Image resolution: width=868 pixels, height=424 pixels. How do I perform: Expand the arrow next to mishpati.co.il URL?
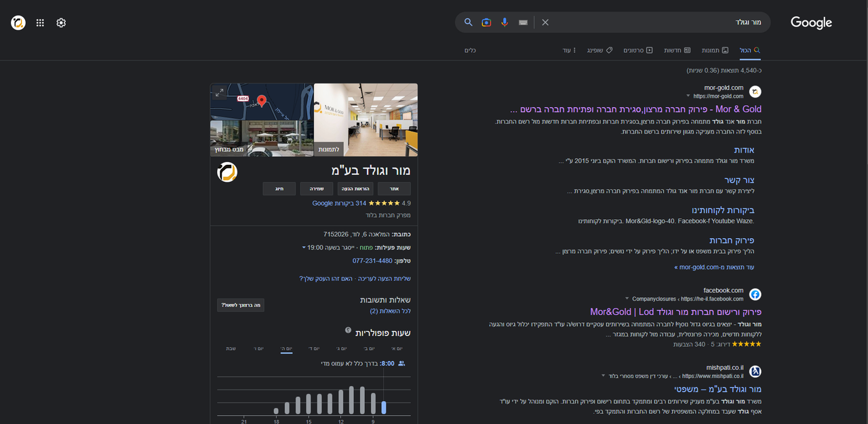pos(604,376)
